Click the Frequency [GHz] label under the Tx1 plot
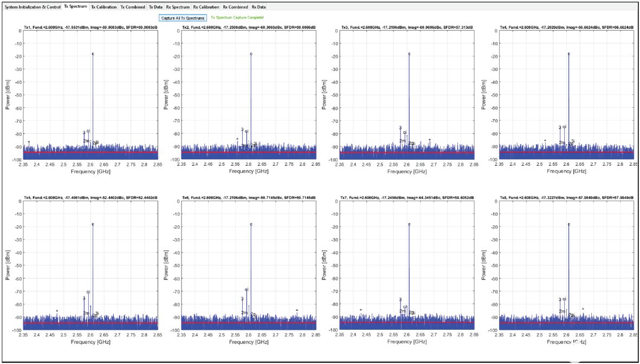 click(x=90, y=172)
